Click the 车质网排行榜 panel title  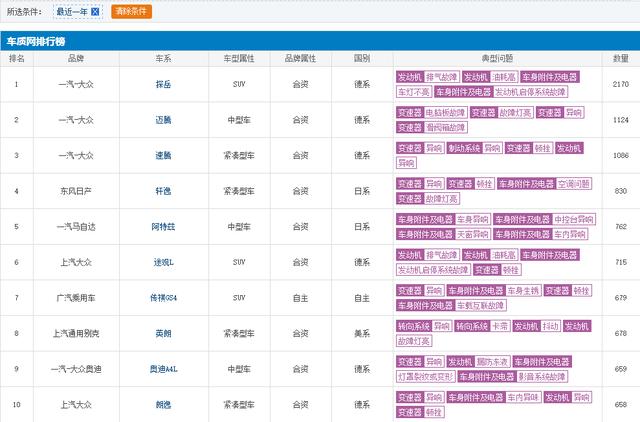click(x=36, y=42)
